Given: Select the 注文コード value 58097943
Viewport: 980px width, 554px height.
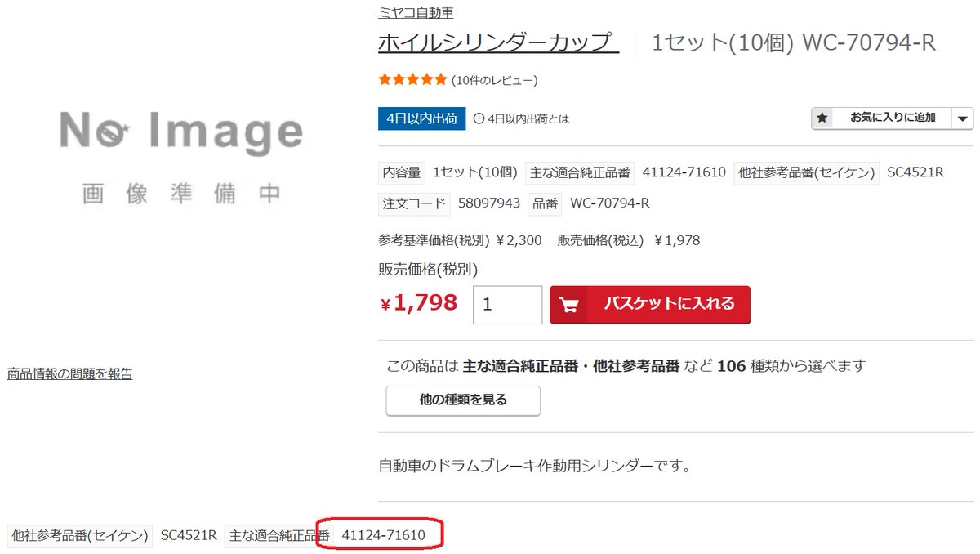Looking at the screenshot, I should pyautogui.click(x=489, y=203).
